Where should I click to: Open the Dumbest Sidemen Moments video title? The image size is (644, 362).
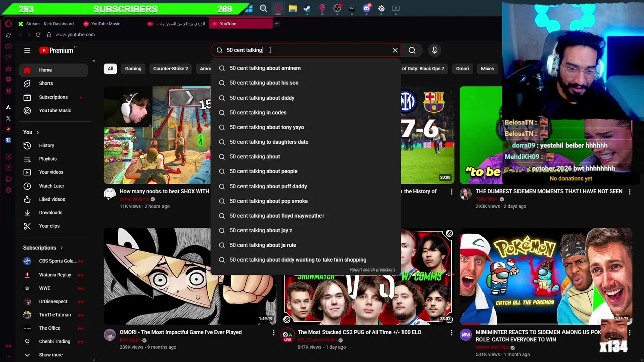[549, 192]
